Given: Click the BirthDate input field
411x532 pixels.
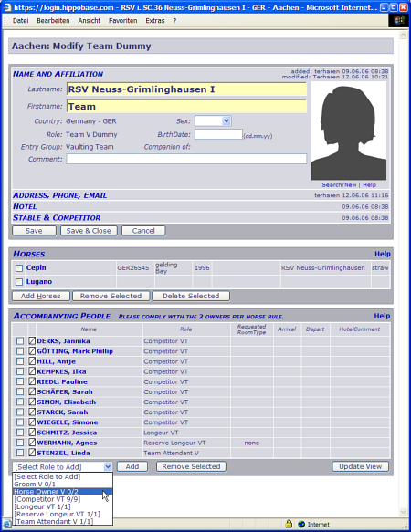Looking at the screenshot, I should (x=218, y=134).
